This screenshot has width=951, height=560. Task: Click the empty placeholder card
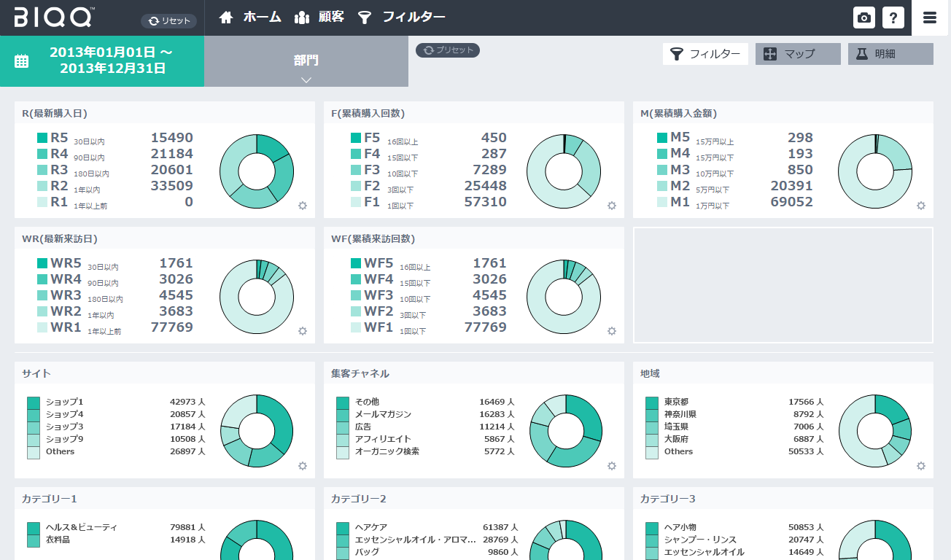click(783, 285)
